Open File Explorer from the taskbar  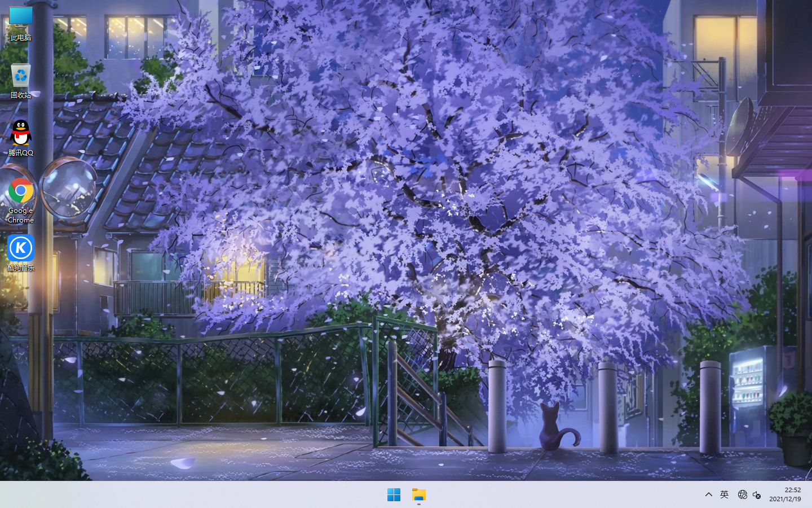click(418, 495)
